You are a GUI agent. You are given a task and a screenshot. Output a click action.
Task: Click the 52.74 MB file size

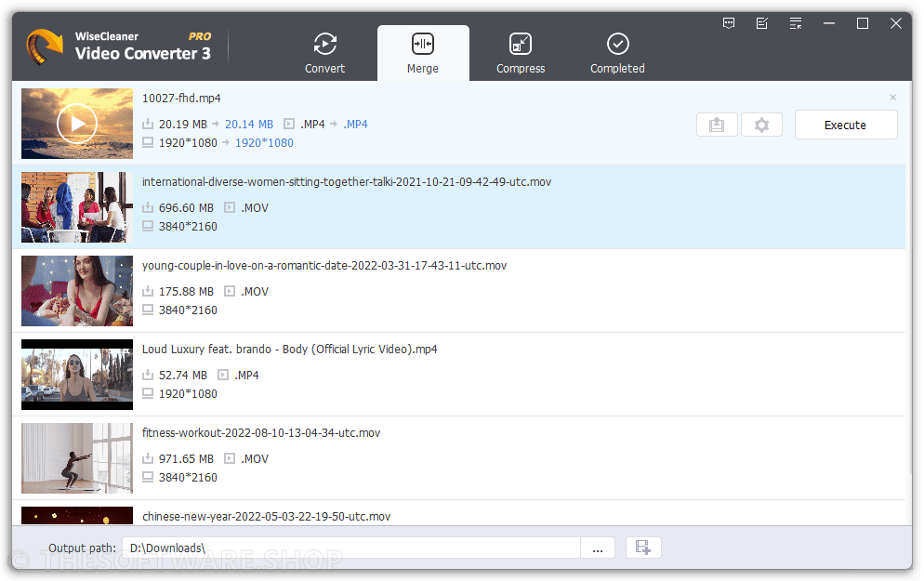183,376
